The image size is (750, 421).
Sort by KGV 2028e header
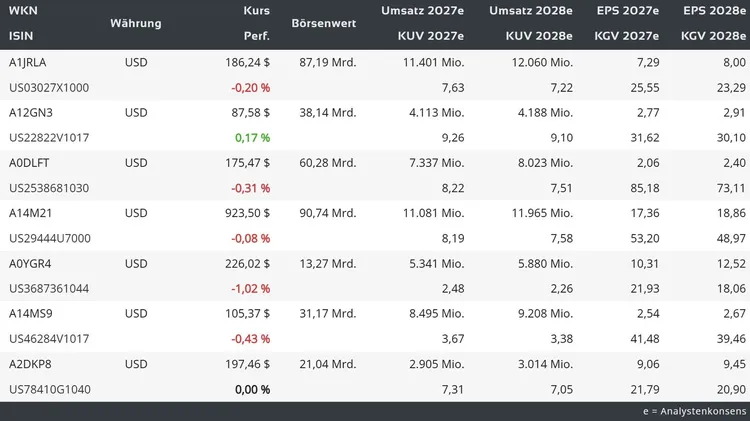(x=713, y=36)
